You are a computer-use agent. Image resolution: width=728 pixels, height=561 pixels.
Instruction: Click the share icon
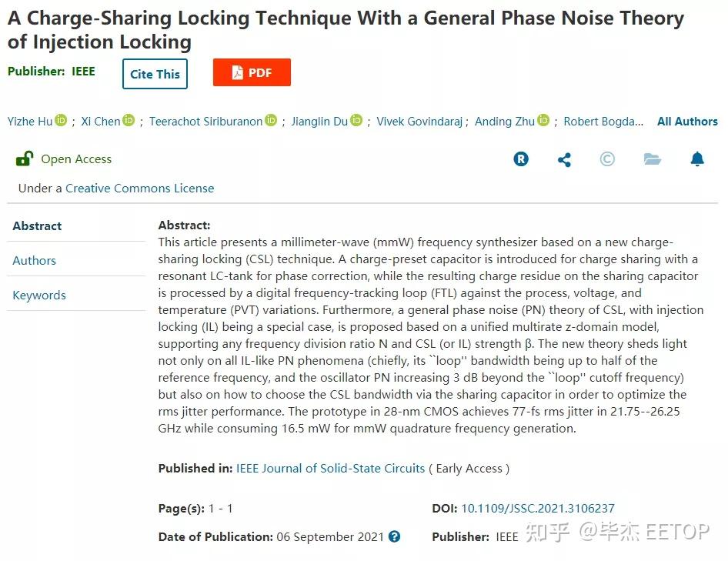(x=564, y=159)
